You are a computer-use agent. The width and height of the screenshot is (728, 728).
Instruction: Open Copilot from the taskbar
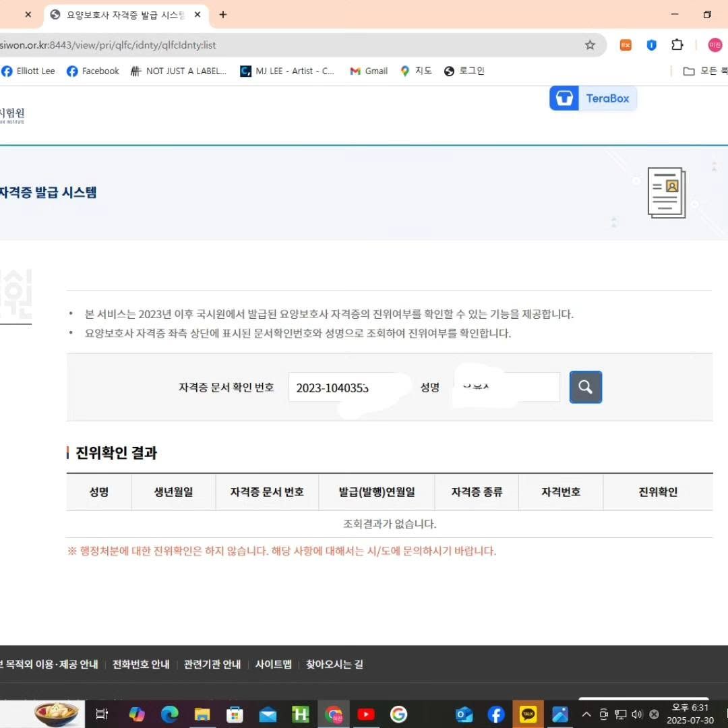pos(136,714)
